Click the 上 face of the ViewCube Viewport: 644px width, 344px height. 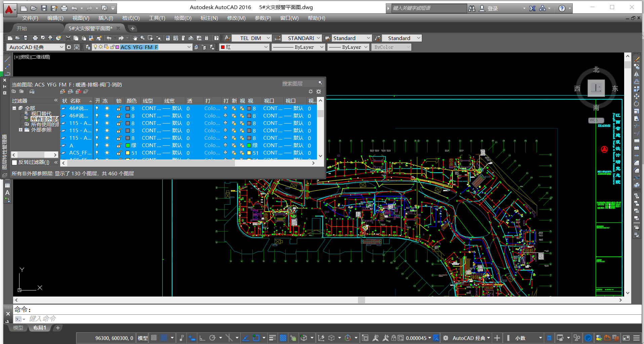pos(596,88)
